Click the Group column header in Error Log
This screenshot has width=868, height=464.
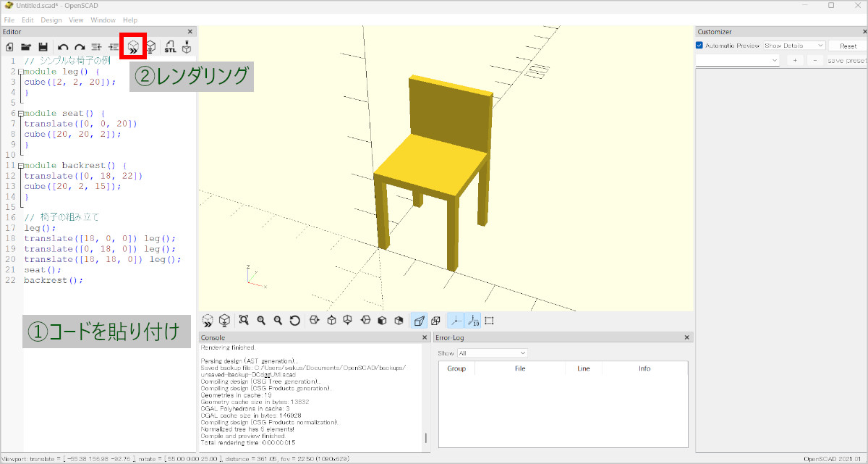click(x=456, y=368)
